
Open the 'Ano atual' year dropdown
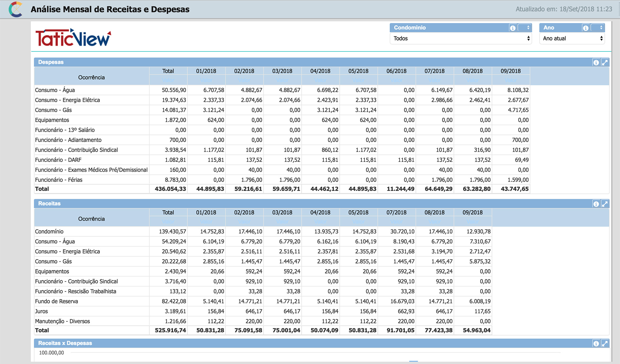(x=572, y=38)
